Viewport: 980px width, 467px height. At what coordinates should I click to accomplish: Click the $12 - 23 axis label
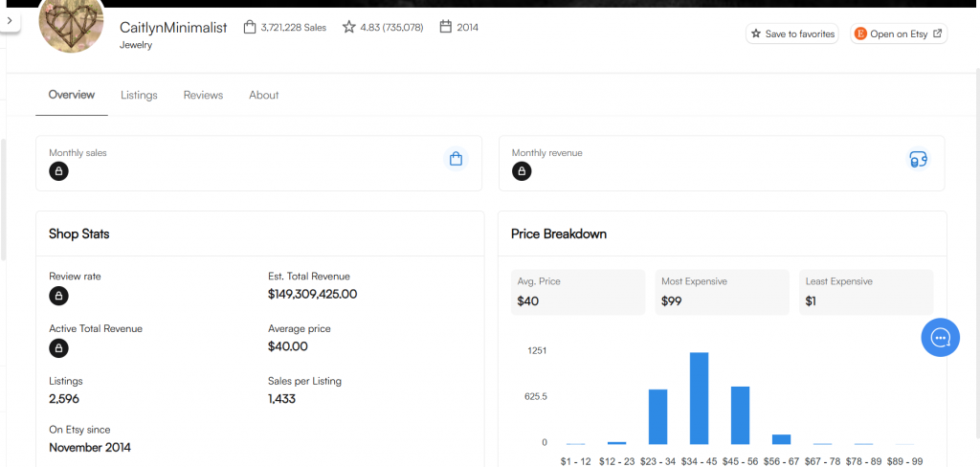click(617, 461)
